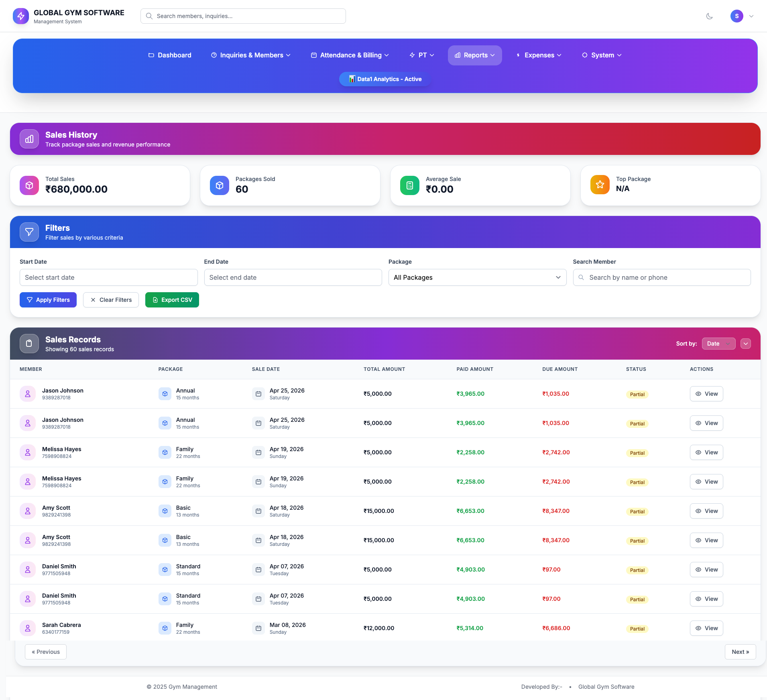
Task: Click the lightning bolt app logo
Action: point(21,16)
